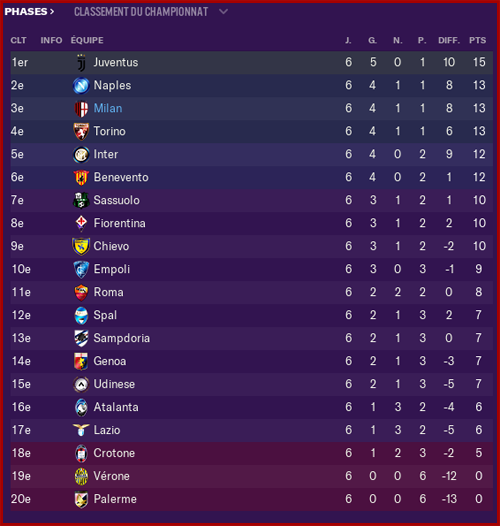This screenshot has width=500, height=526.
Task: Expand the Classement du Championnat dropdown arrow
Action: [223, 12]
